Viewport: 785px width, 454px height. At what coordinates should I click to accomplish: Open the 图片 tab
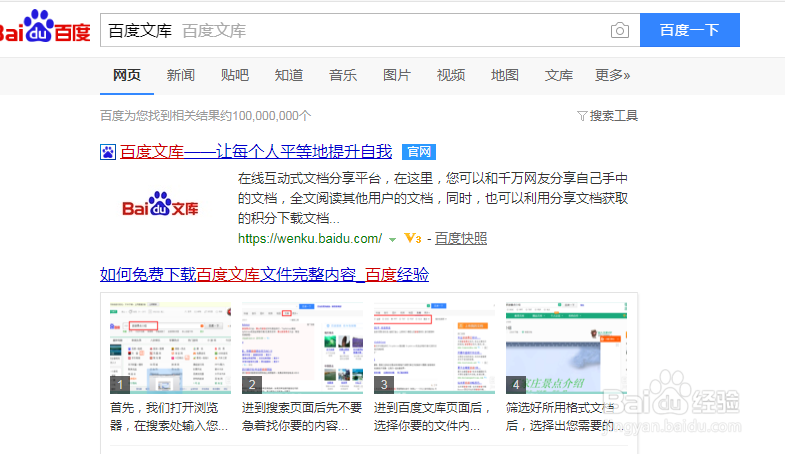(x=397, y=76)
